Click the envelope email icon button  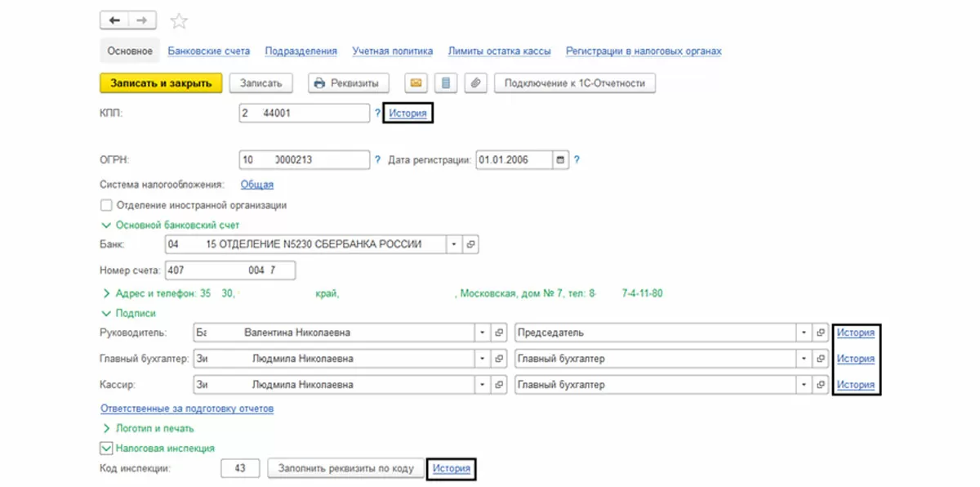click(416, 83)
